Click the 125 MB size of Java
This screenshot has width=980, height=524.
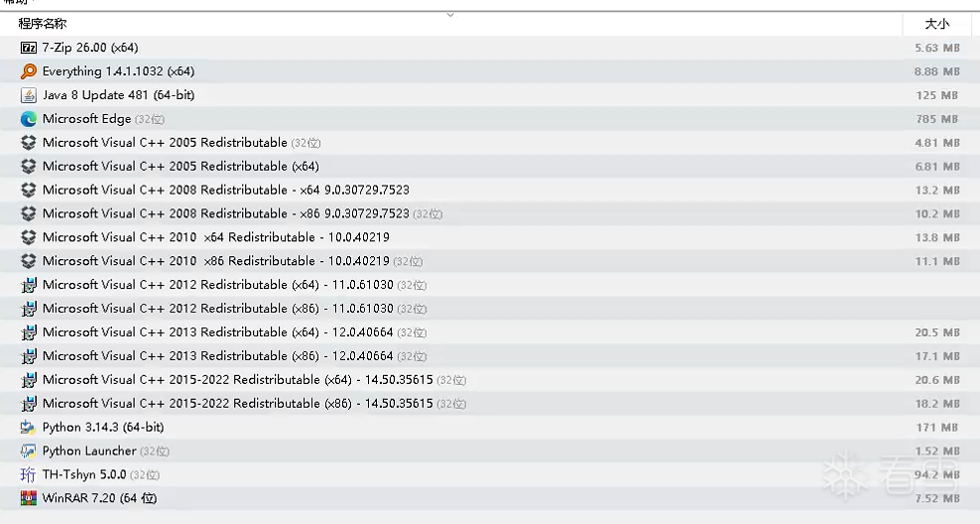937,95
